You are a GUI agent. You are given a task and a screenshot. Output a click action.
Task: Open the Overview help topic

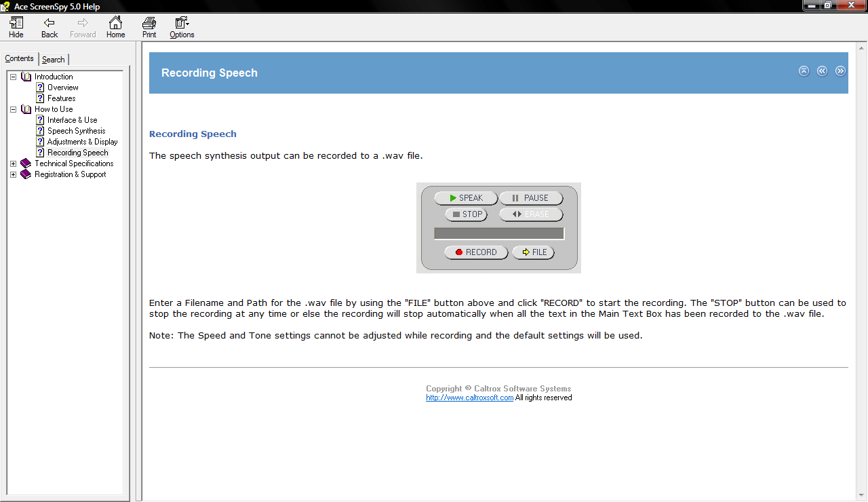pos(63,88)
